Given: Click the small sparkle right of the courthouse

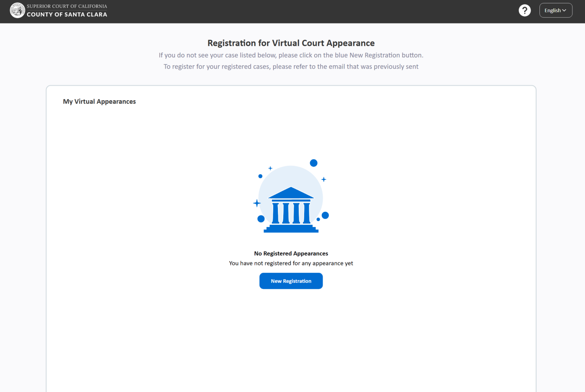Looking at the screenshot, I should 323,179.
